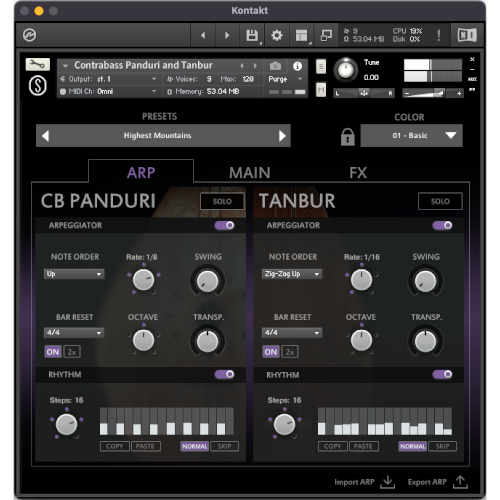Open instrument info icon
Viewport: 500px width, 500px height.
pyautogui.click(x=297, y=66)
